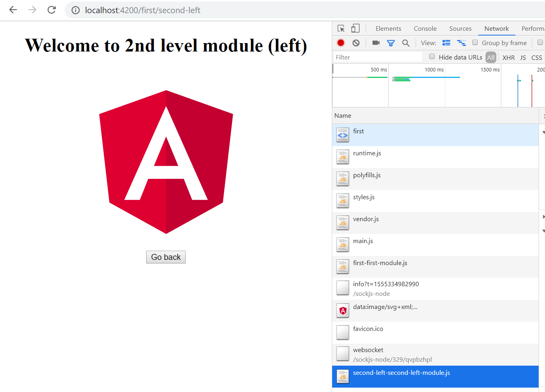Screen dimensions: 545x392
Task: Clear the network log
Action: point(356,43)
